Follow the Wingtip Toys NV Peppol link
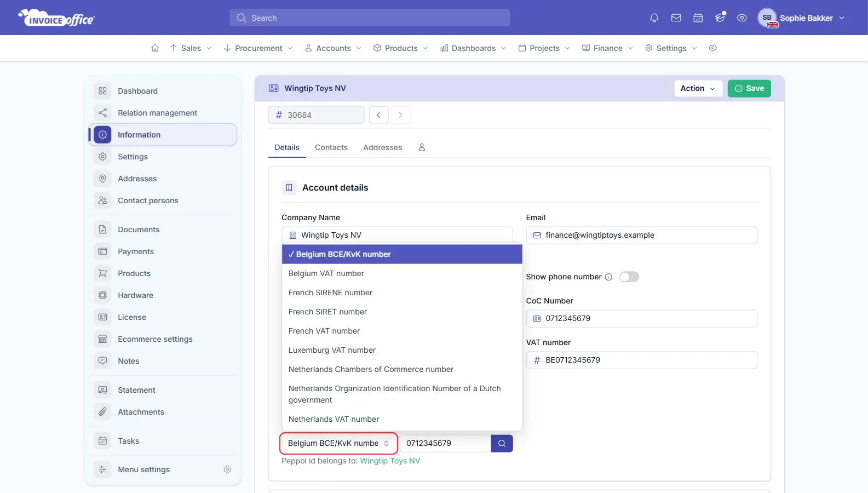This screenshot has width=868, height=493. coord(390,461)
